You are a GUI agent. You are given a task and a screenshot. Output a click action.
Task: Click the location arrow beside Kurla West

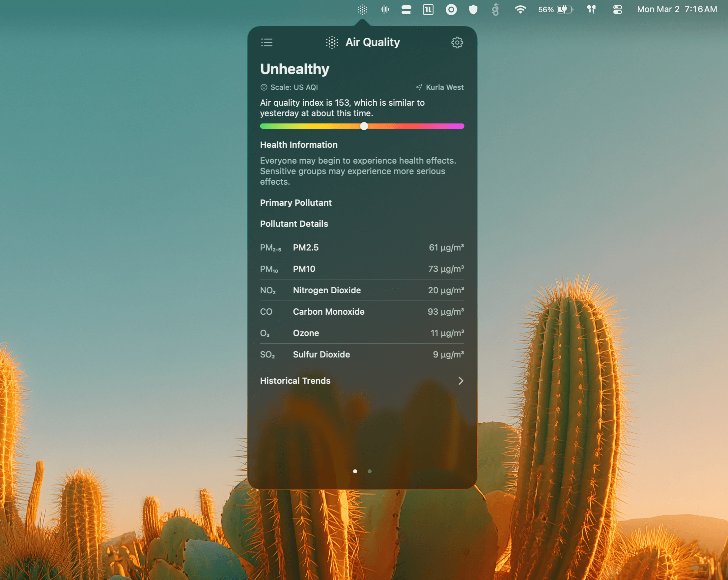[419, 87]
